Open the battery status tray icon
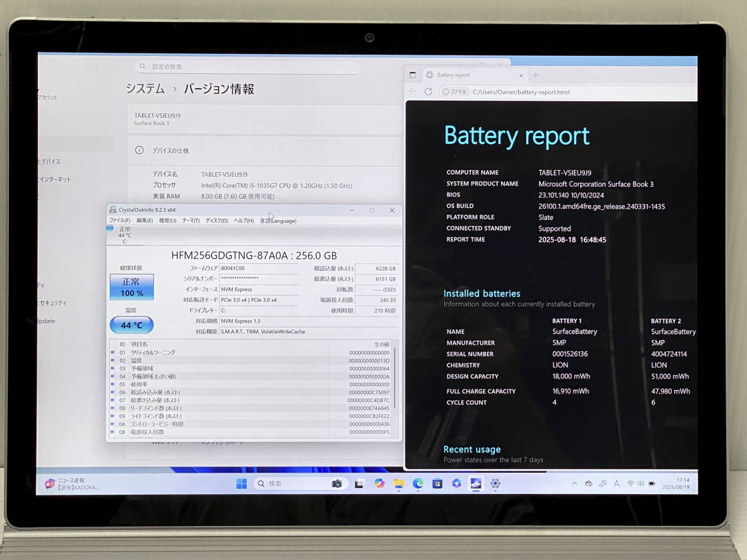 [x=652, y=484]
